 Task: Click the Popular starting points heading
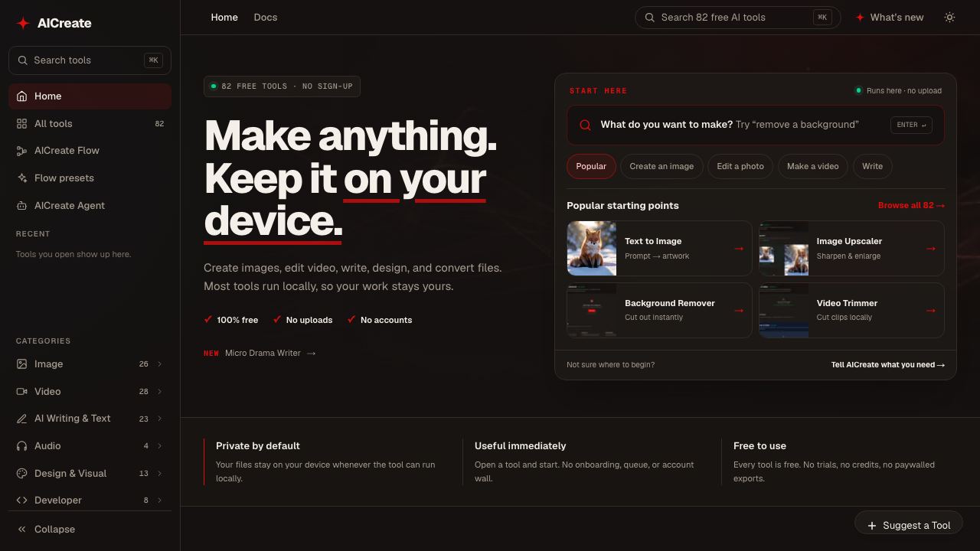click(x=622, y=206)
